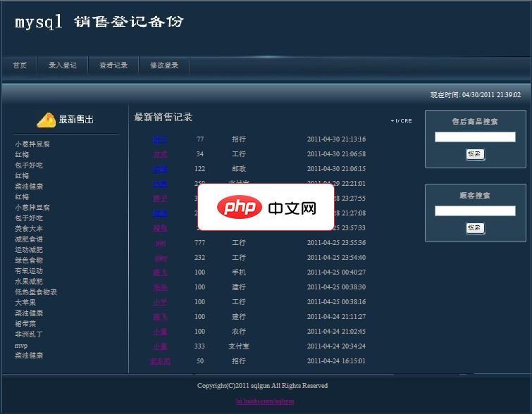Select 绿色食物 in the latest sold list
The width and height of the screenshot is (532, 414).
click(x=29, y=260)
